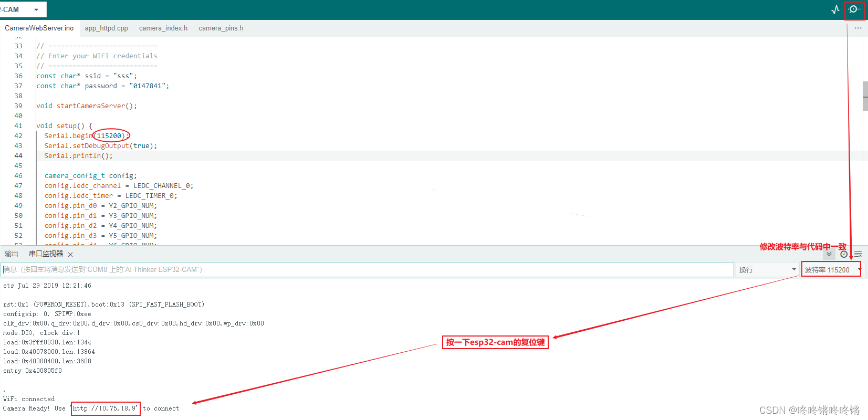Image resolution: width=868 pixels, height=420 pixels.
Task: Click the Serial.setDebugOutput(true) line
Action: point(101,146)
